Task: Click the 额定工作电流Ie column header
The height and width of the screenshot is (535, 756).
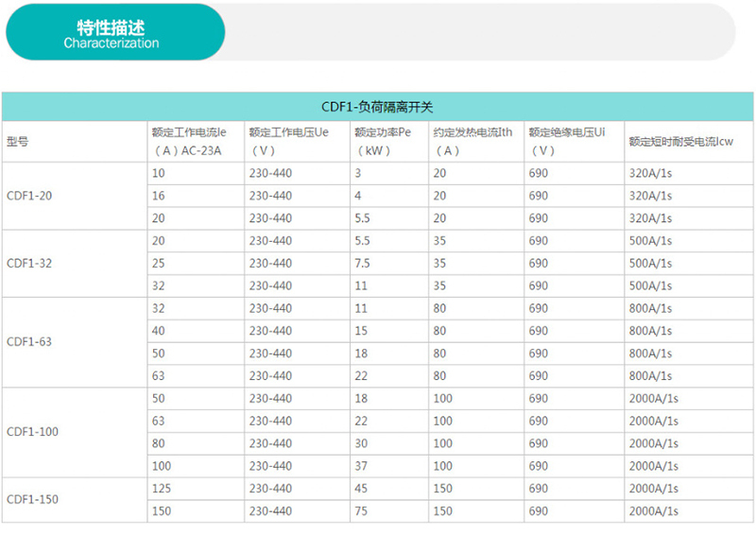Action: tap(196, 142)
